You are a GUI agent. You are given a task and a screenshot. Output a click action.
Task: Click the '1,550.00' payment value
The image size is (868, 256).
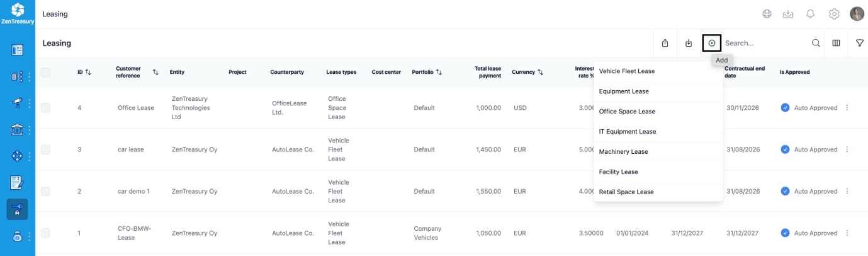[488, 191]
